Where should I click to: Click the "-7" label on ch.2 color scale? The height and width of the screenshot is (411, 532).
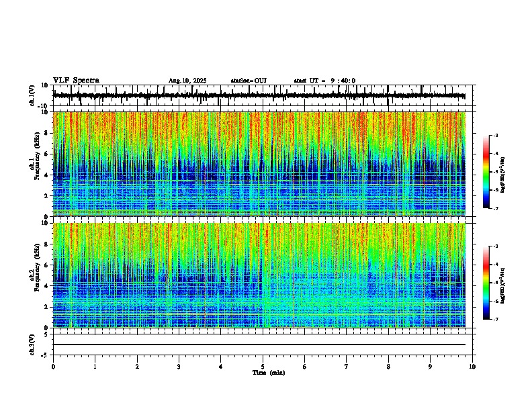pyautogui.click(x=496, y=319)
